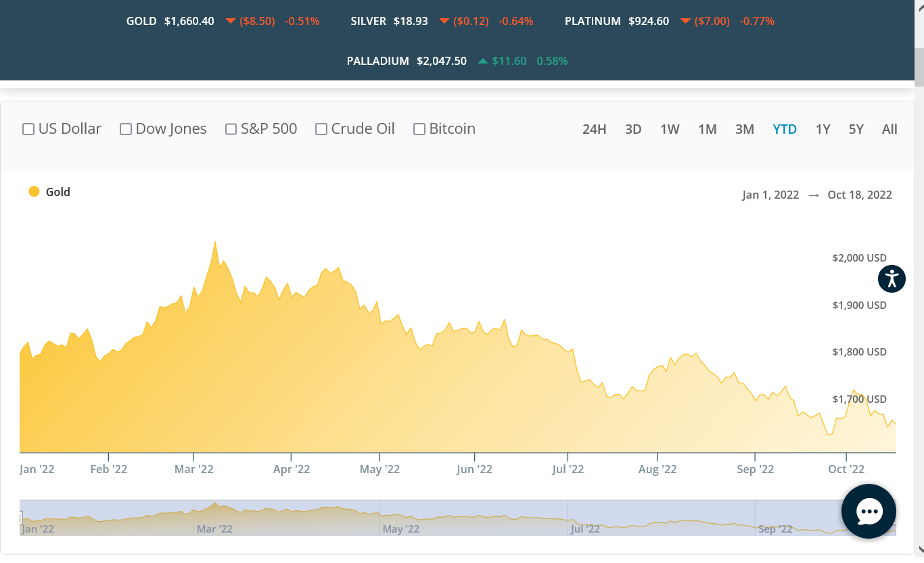The width and height of the screenshot is (924, 563).
Task: Click the $1,700 USD axis label
Action: pyautogui.click(x=859, y=399)
